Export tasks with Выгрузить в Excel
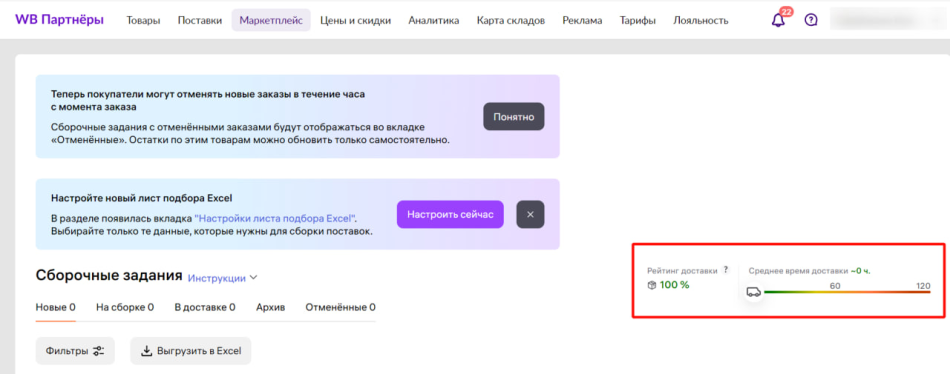The width and height of the screenshot is (950, 374). pos(191,350)
